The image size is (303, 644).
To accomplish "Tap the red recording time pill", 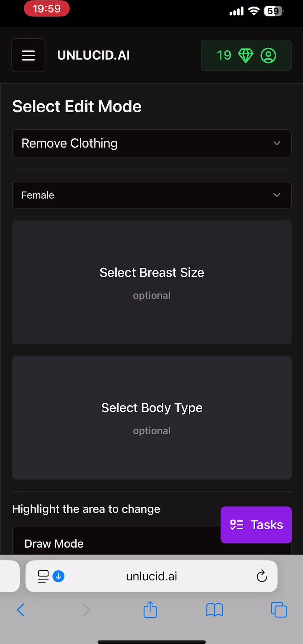I will 47,9.
